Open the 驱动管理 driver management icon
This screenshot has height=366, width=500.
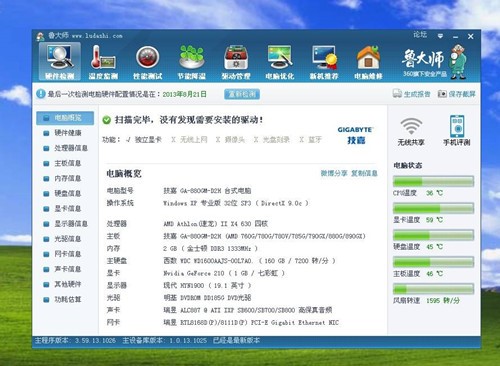click(236, 62)
